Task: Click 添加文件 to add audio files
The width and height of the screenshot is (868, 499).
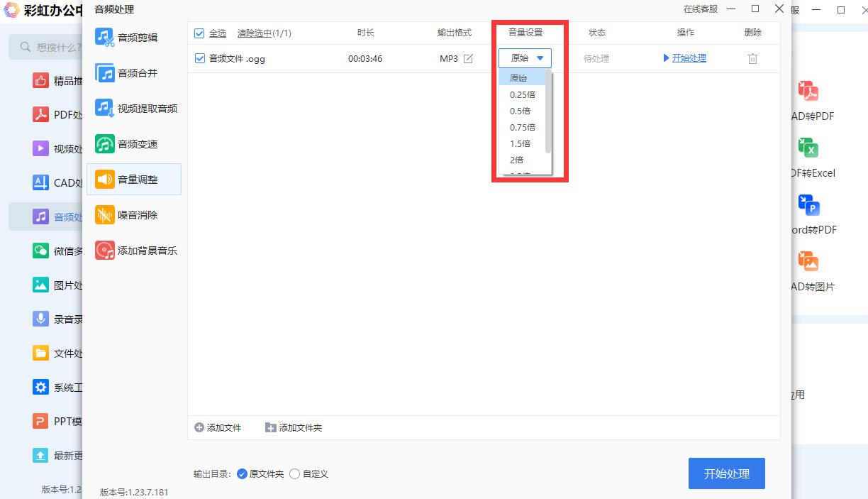Action: (218, 427)
